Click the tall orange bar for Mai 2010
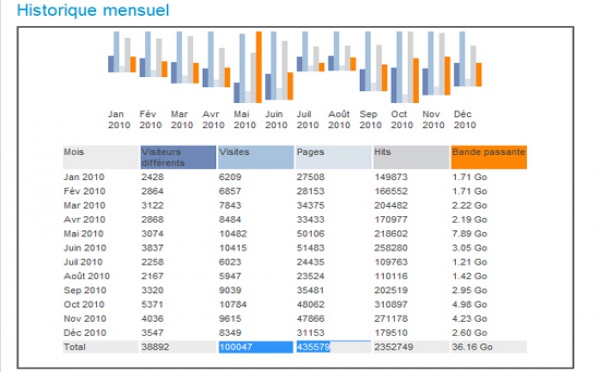The height and width of the screenshot is (372, 600). (x=259, y=67)
